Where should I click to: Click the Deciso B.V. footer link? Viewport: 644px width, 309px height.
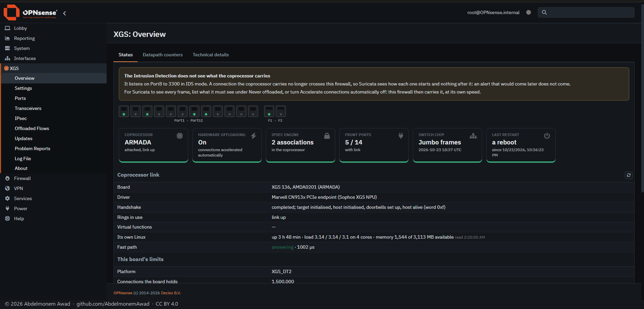pos(171,293)
